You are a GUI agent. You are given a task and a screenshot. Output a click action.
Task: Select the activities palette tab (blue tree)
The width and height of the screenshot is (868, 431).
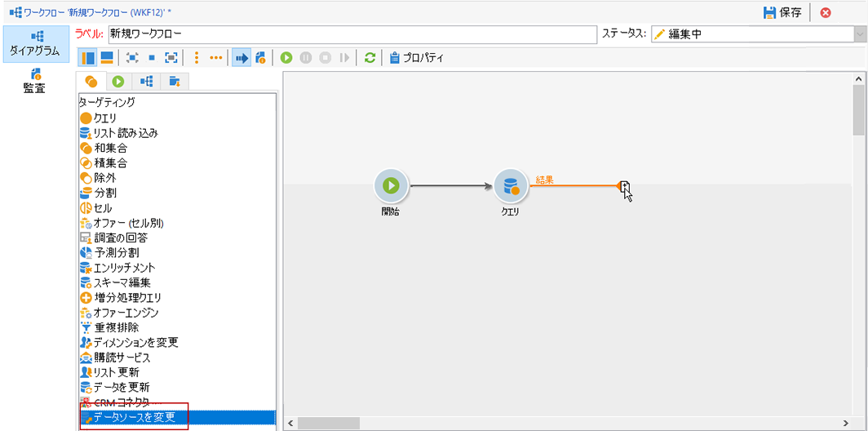click(146, 82)
